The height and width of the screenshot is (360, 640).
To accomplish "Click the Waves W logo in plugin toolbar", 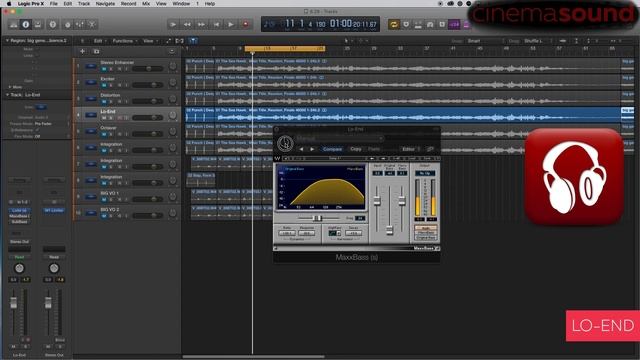I will (277, 158).
